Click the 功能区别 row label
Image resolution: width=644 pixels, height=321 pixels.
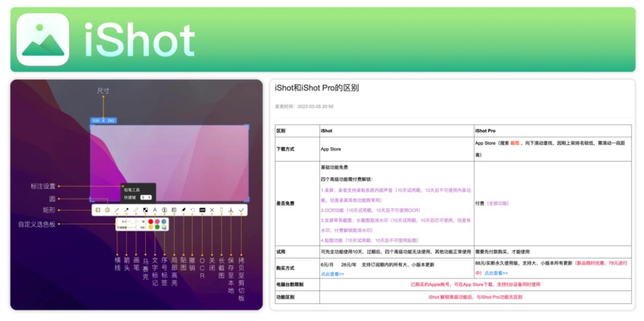[x=286, y=297]
